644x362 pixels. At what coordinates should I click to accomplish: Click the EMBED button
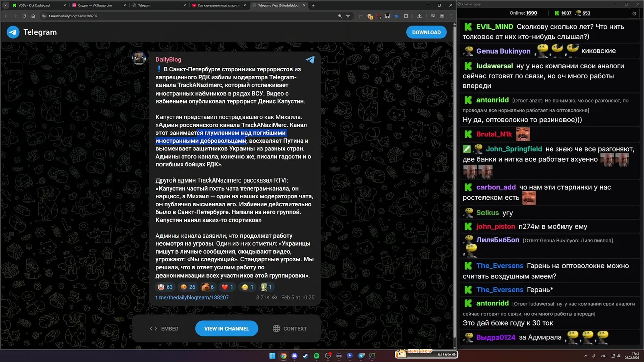coord(164,329)
